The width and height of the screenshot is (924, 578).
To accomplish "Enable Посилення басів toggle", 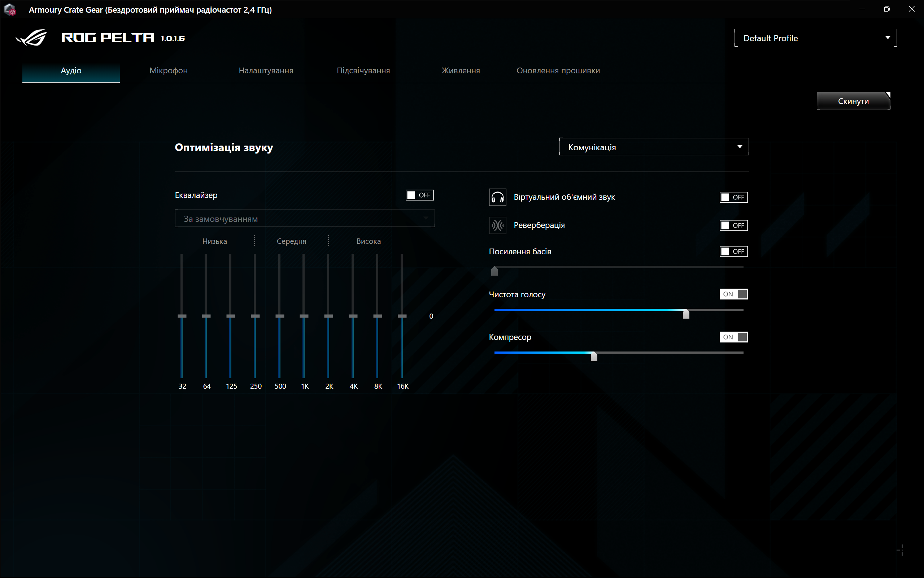I will [x=733, y=251].
